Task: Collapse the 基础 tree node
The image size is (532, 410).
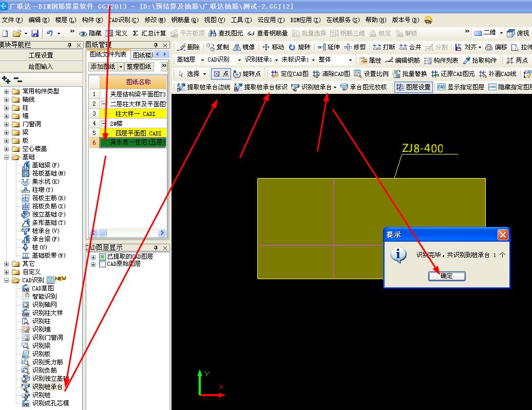Action: [x=7, y=157]
